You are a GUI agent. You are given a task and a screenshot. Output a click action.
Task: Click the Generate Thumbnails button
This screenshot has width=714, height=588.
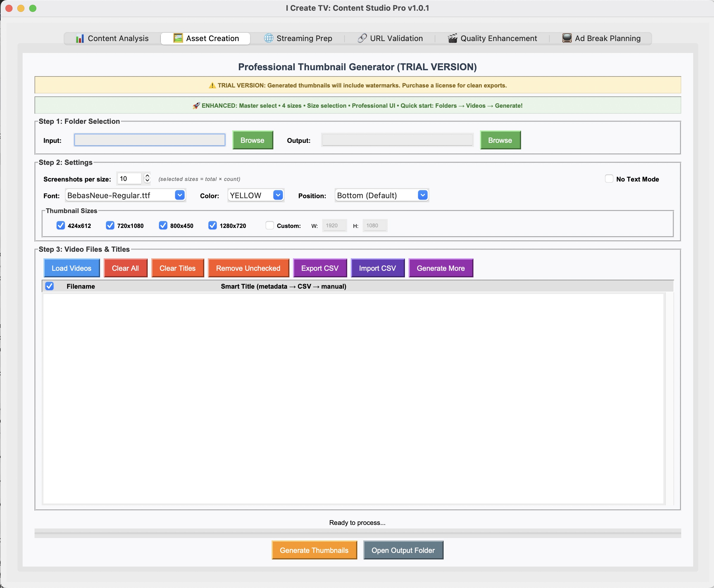click(x=314, y=551)
